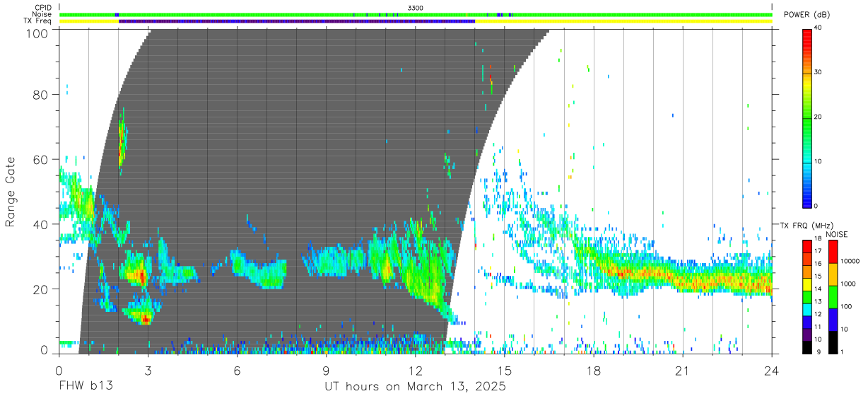Click the 17 tick on TX FRQ legend
The height and width of the screenshot is (401, 868).
[817, 252]
